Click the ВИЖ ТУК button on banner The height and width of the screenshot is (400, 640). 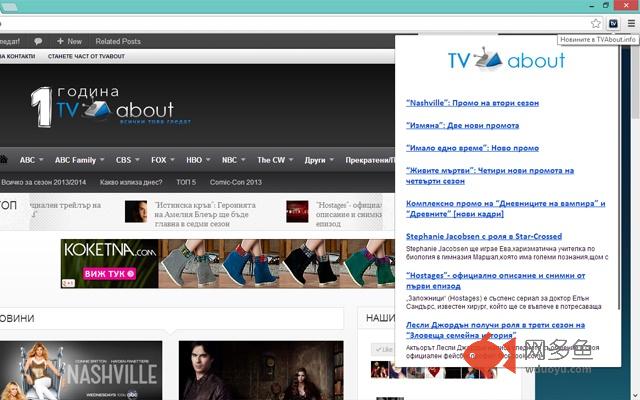[109, 273]
